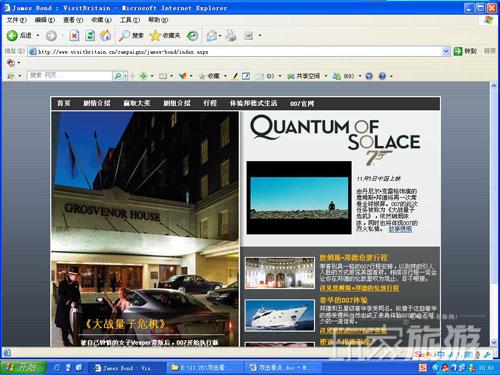Click the page scrollbar down arrow

[494, 342]
